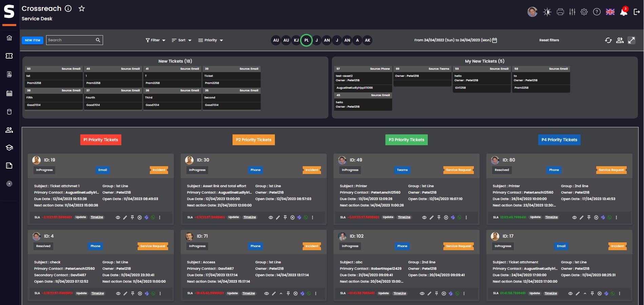Select the Home icon in the sidebar
This screenshot has height=305, width=644.
click(9, 38)
